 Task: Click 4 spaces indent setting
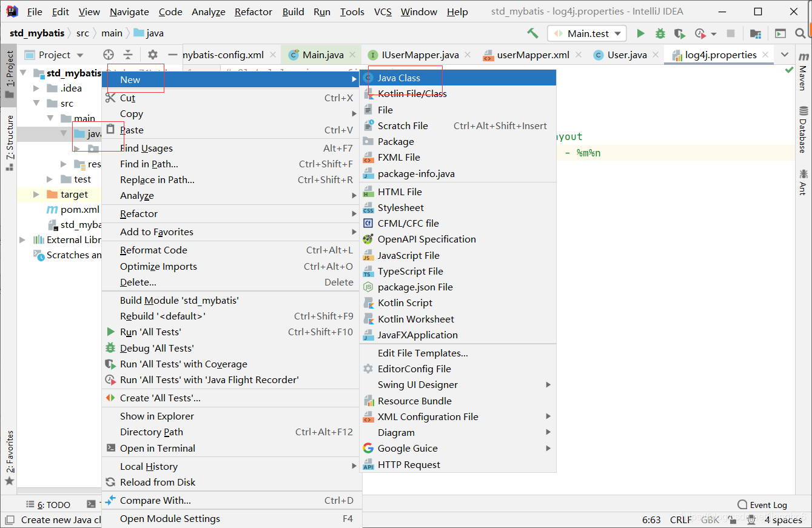(783, 520)
